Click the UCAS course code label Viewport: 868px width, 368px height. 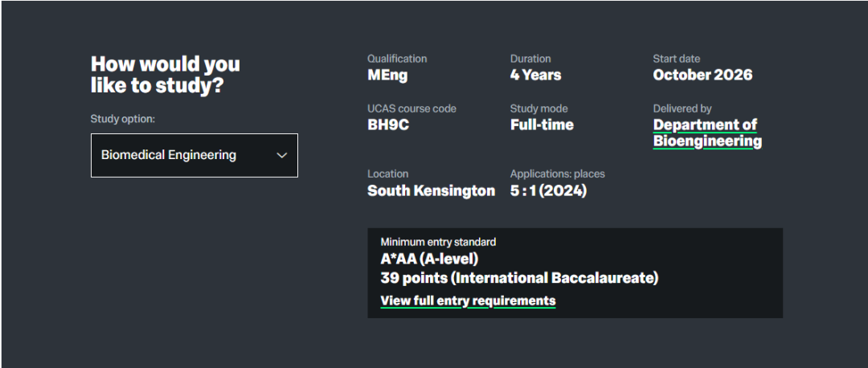tap(411, 108)
